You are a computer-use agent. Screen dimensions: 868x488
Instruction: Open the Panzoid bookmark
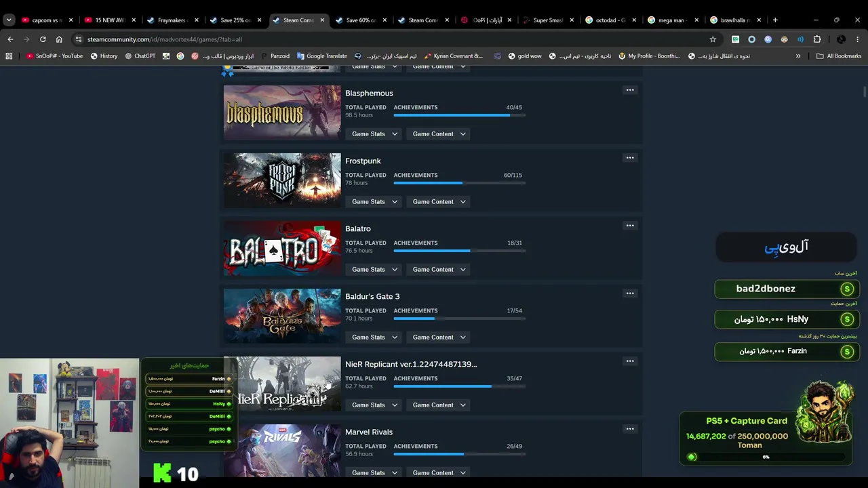(275, 56)
